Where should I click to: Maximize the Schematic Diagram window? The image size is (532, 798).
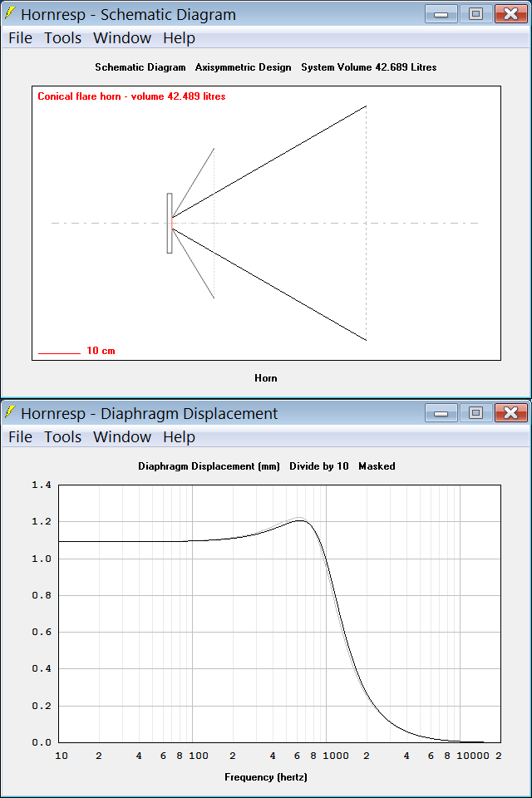click(x=476, y=14)
